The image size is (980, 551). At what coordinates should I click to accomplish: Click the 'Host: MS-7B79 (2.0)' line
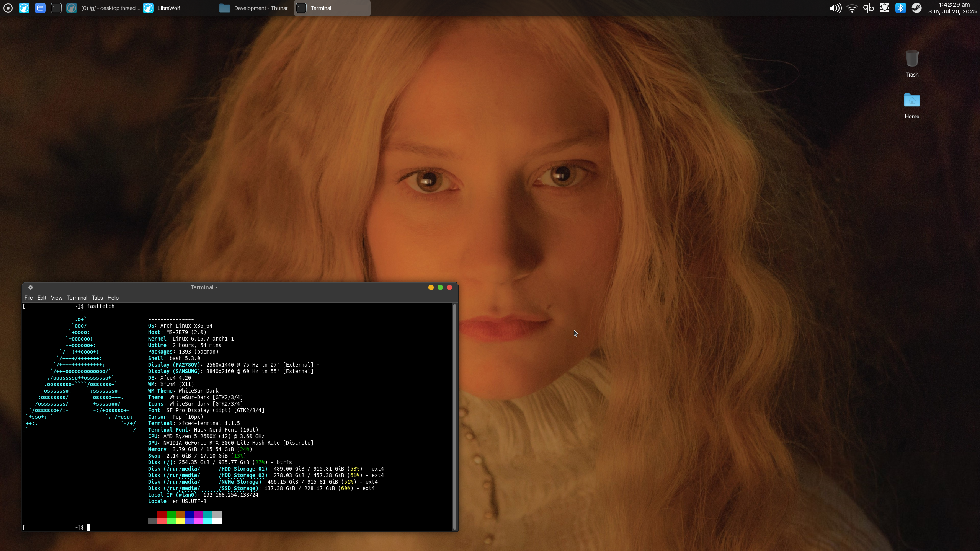pyautogui.click(x=177, y=332)
